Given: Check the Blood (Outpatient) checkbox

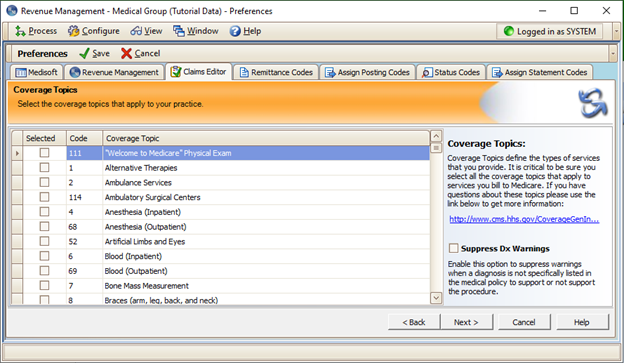Looking at the screenshot, I should pyautogui.click(x=44, y=271).
